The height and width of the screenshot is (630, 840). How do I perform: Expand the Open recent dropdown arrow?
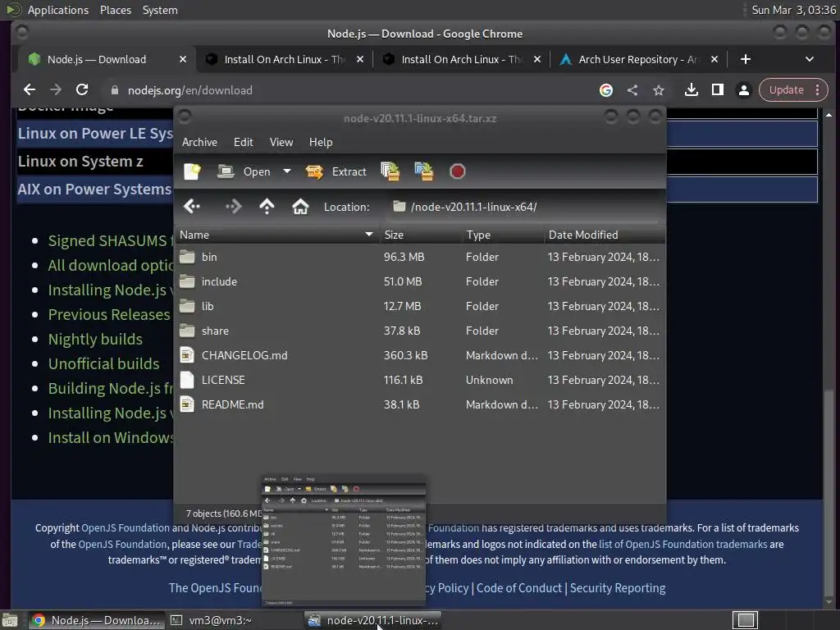pos(287,171)
